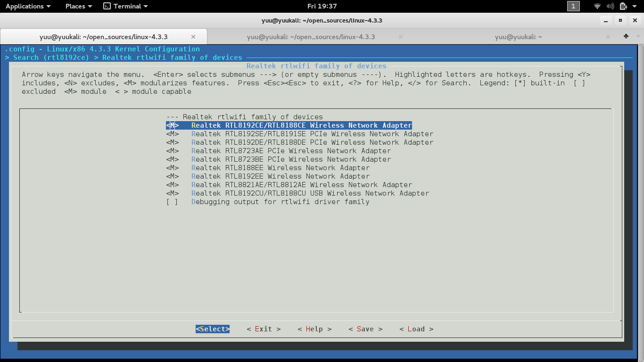
Task: Select the first active linux-4.3.3 tab
Action: (103, 37)
